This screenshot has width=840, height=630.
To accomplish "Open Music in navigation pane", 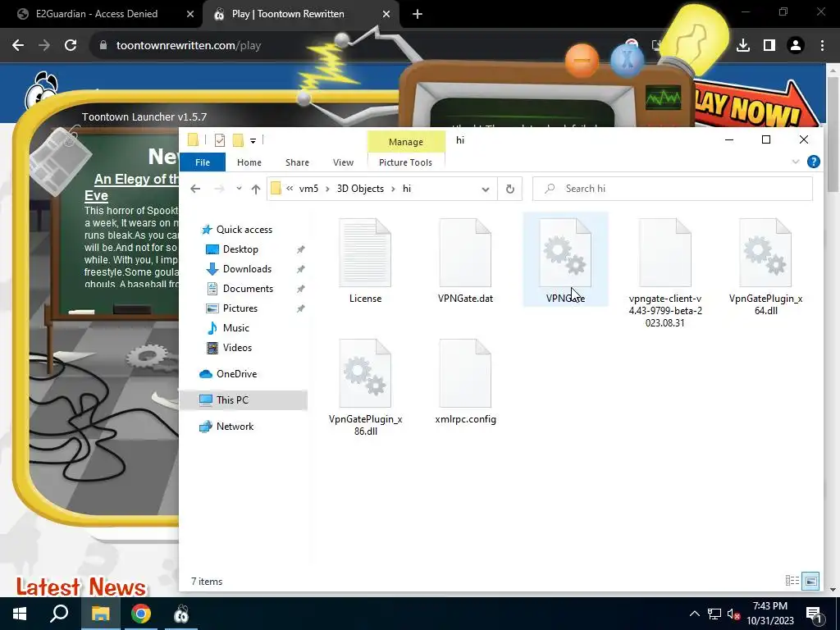I will point(235,328).
